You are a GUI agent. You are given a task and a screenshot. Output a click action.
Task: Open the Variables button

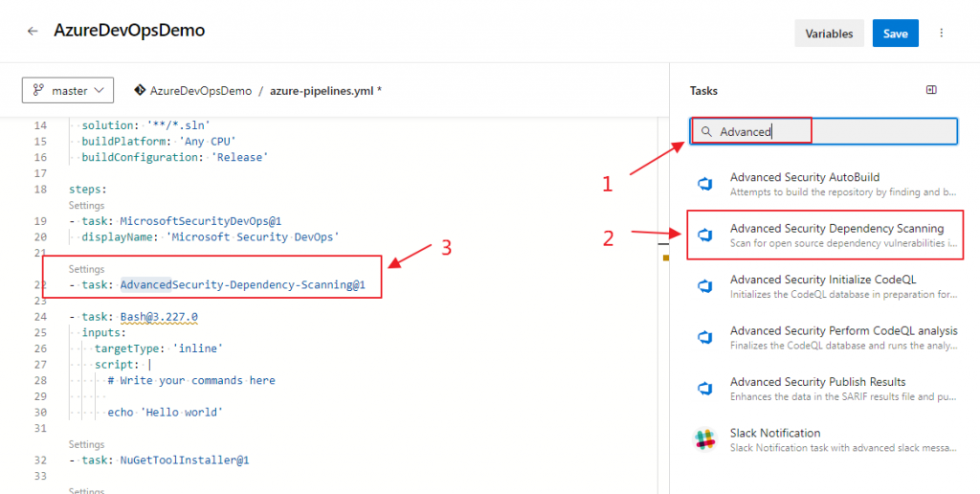tap(829, 34)
